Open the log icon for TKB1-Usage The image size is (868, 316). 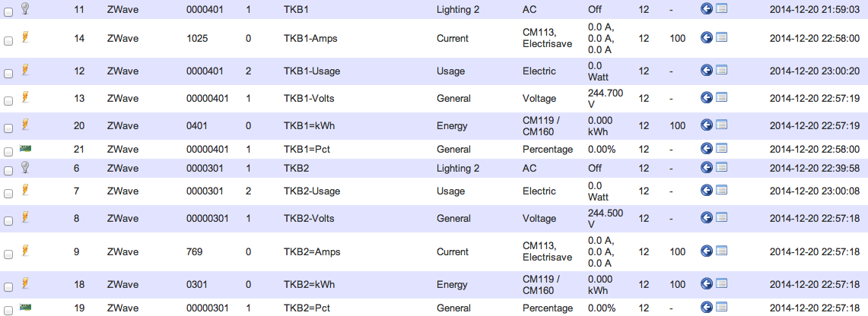tap(721, 70)
